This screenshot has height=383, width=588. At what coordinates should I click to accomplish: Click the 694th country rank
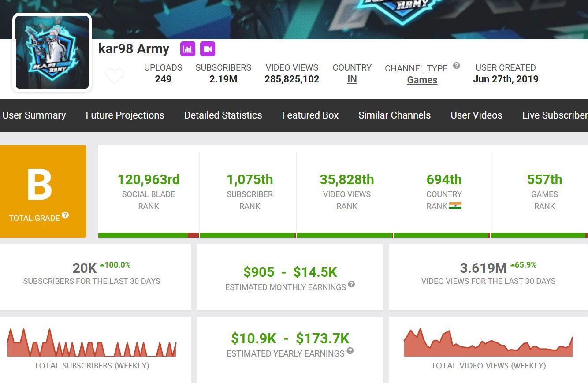[x=444, y=179]
